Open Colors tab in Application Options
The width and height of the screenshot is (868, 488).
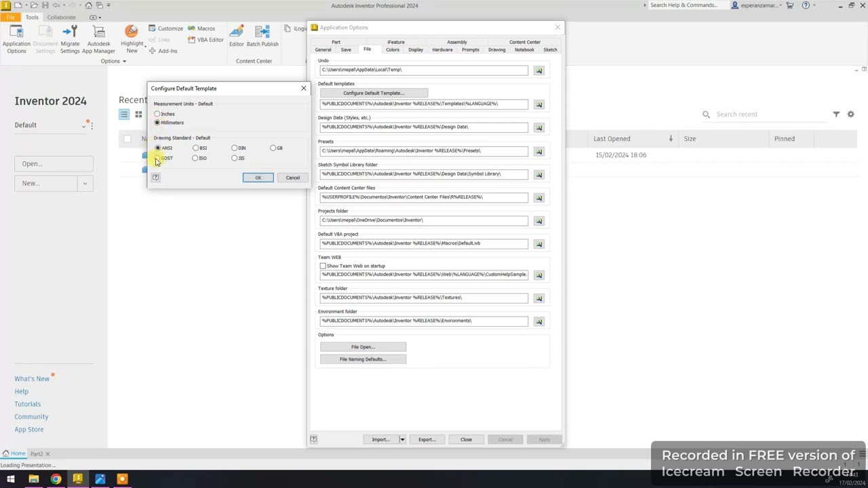(393, 49)
